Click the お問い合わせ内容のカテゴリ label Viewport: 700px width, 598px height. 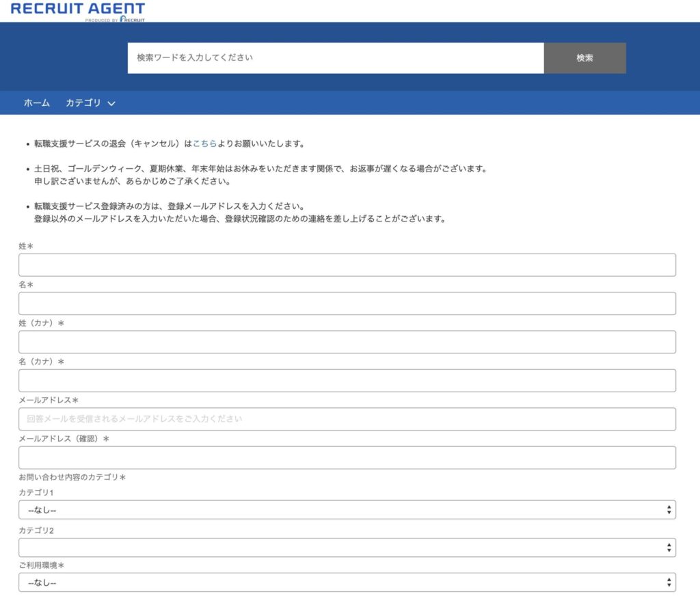pyautogui.click(x=72, y=477)
